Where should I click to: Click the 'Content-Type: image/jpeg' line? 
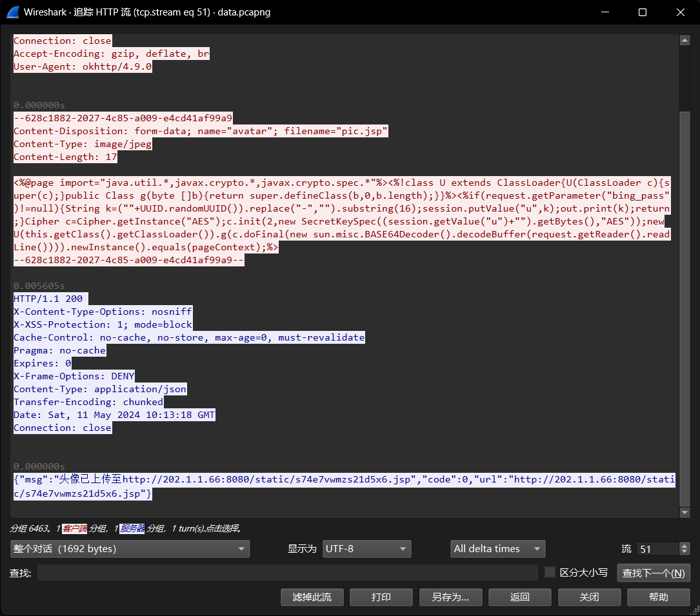click(x=83, y=144)
